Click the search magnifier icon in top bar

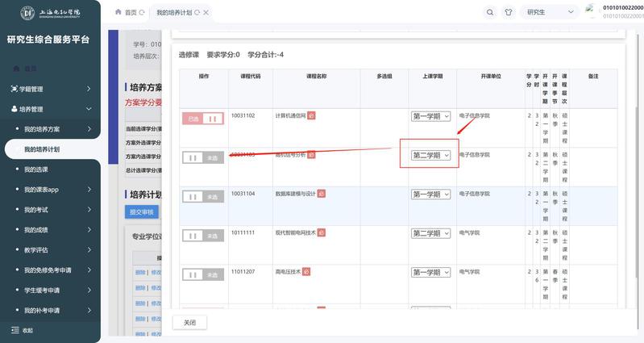[x=490, y=12]
